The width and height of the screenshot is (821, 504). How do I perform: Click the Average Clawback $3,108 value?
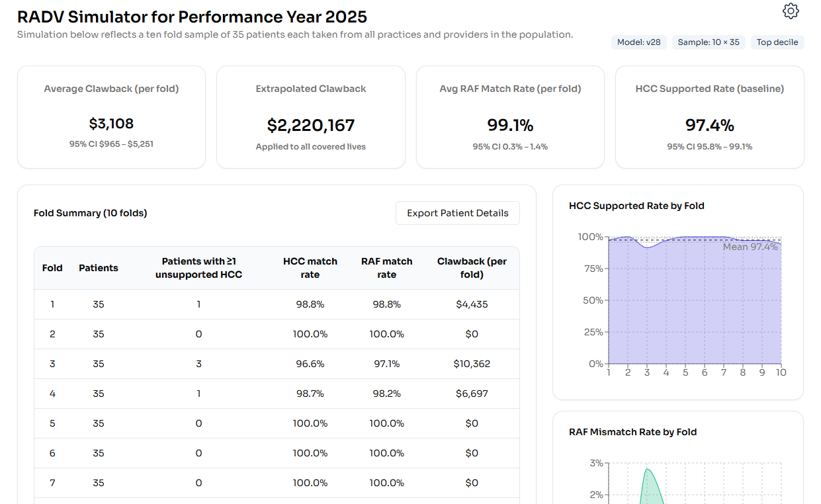pyautogui.click(x=111, y=124)
